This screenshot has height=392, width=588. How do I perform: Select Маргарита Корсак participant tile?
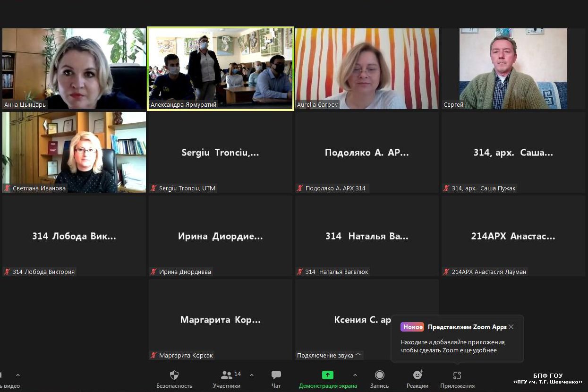click(x=221, y=319)
